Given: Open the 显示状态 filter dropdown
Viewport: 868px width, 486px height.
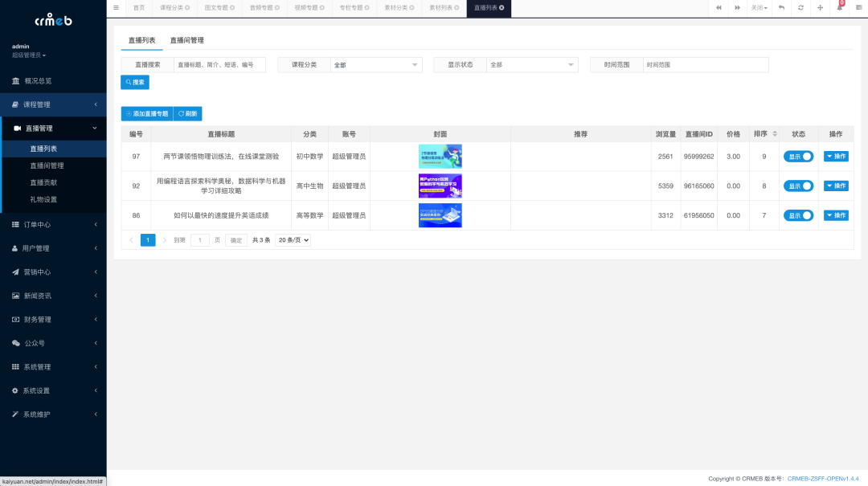Looking at the screenshot, I should [x=533, y=65].
